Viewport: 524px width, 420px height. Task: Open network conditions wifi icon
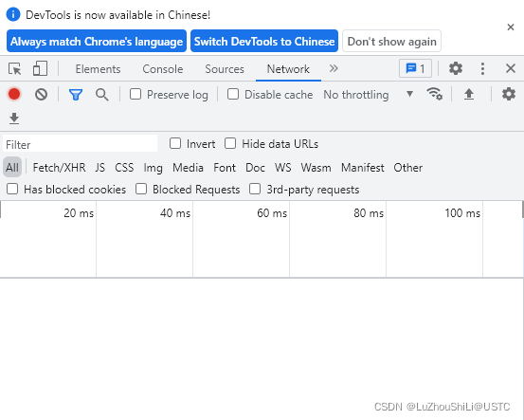click(x=434, y=94)
